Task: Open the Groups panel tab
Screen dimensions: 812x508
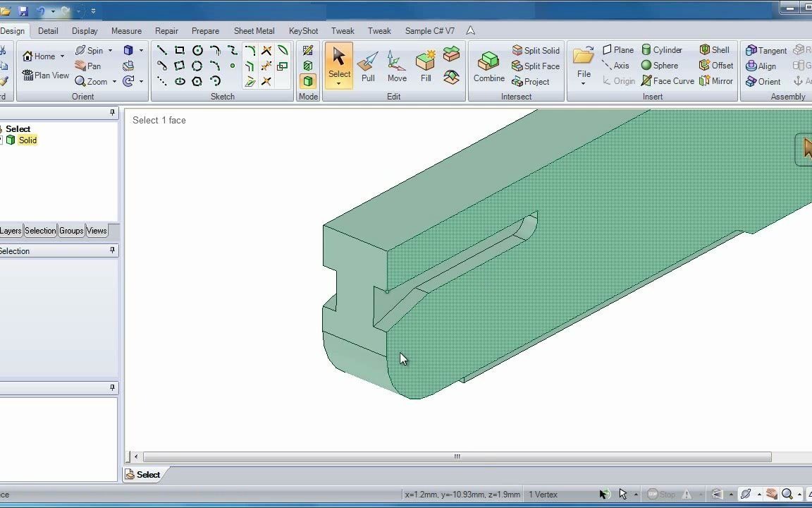Action: [71, 231]
